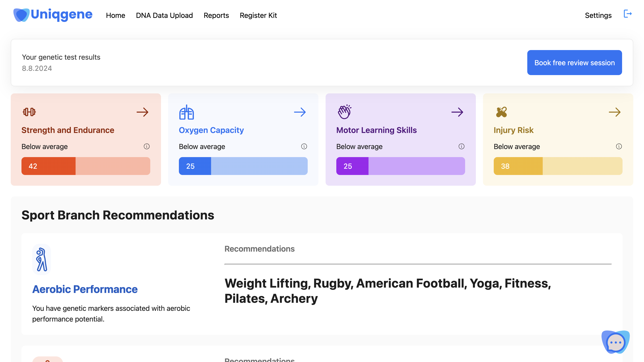Select the Strength and Endurance dumbbell icon

click(x=29, y=112)
